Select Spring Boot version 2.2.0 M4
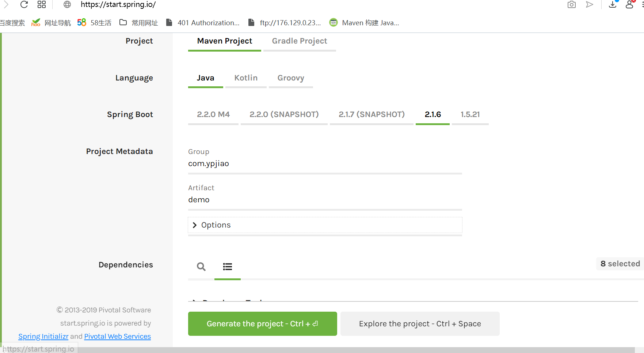644x353 pixels. [x=213, y=114]
